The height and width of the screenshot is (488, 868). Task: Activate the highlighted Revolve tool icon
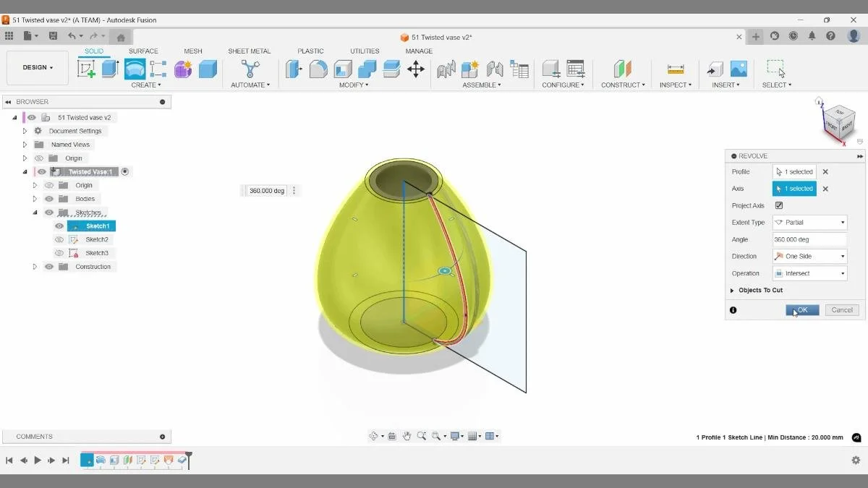pyautogui.click(x=135, y=69)
